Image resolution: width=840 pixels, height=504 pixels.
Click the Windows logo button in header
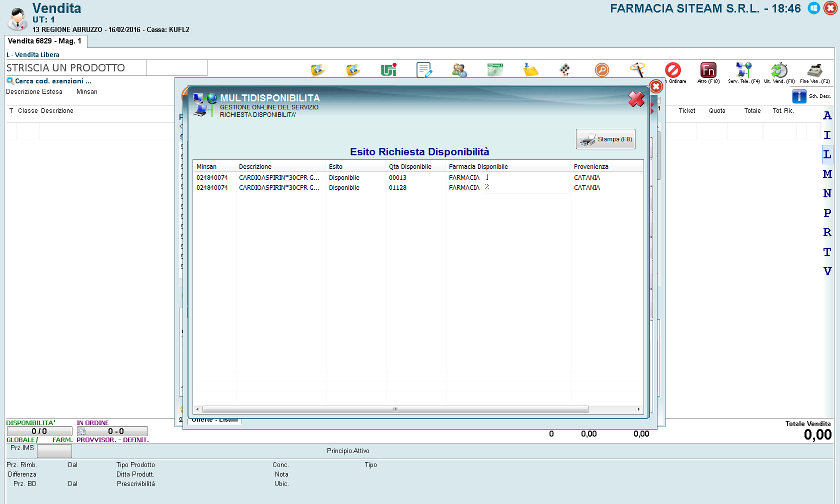(x=814, y=8)
